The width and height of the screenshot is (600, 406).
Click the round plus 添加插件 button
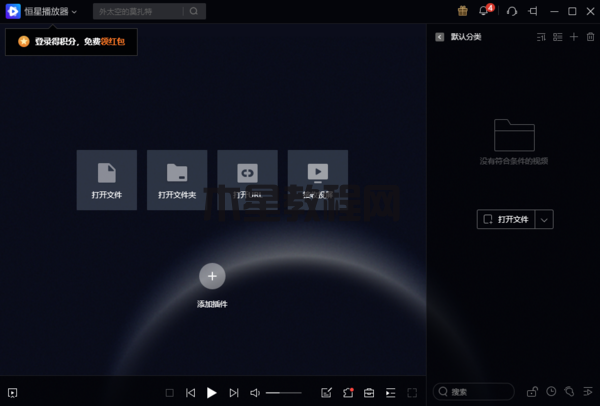coord(212,276)
